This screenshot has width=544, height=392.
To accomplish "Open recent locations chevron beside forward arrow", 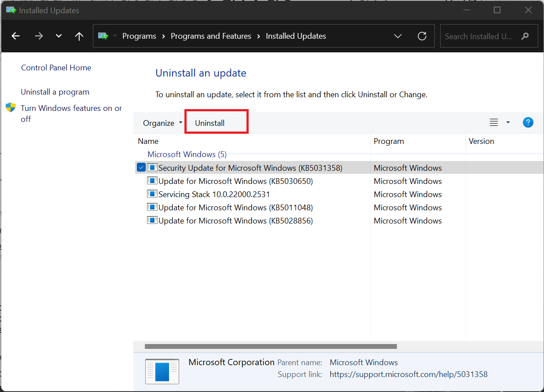I will click(x=59, y=36).
